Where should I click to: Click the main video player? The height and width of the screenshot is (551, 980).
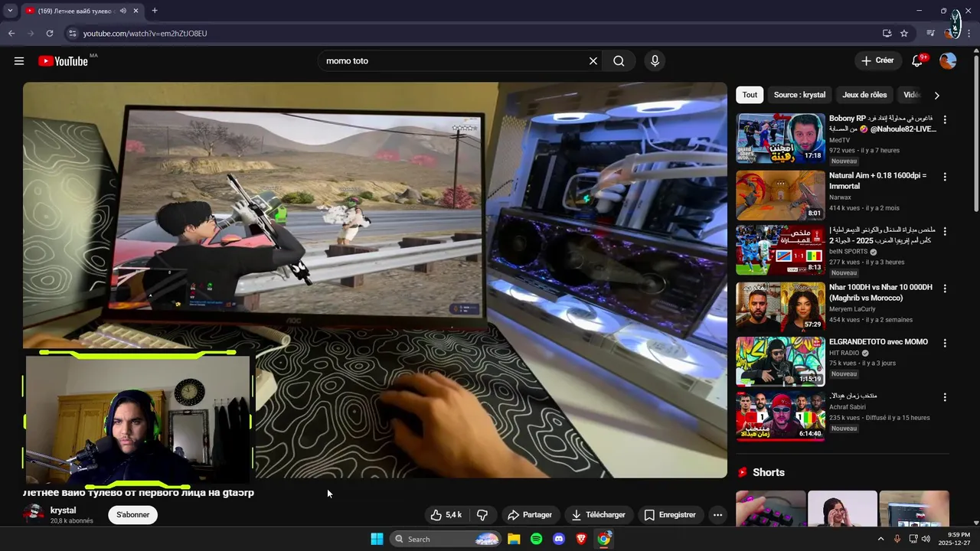coord(375,280)
